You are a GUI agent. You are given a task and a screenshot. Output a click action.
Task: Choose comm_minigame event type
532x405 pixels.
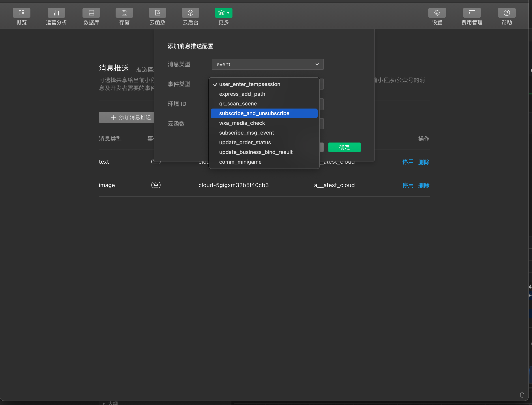240,162
